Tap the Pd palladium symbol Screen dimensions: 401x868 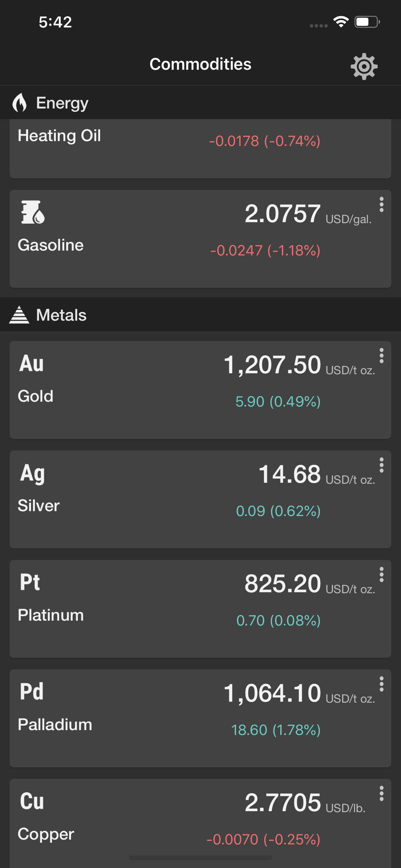[32, 691]
